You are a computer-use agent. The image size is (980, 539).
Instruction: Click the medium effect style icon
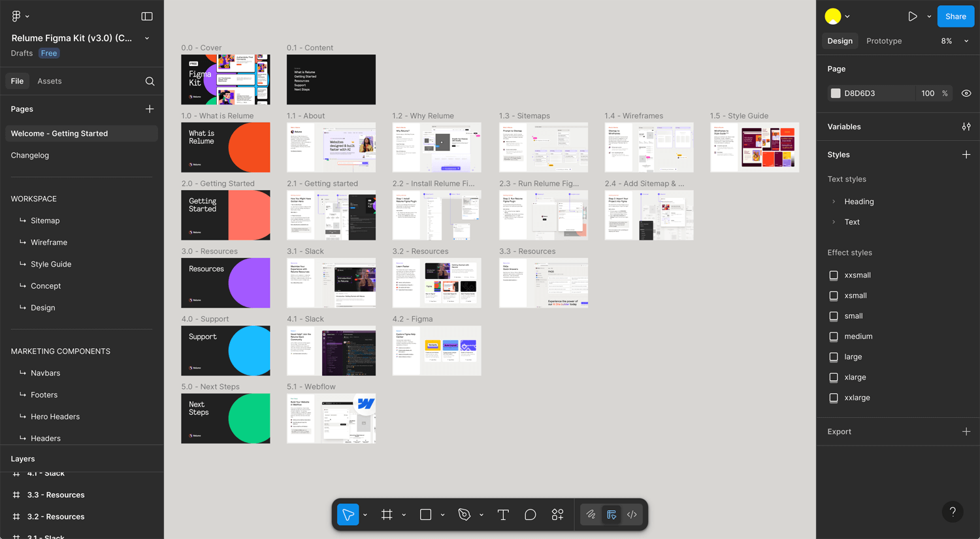[x=834, y=336]
